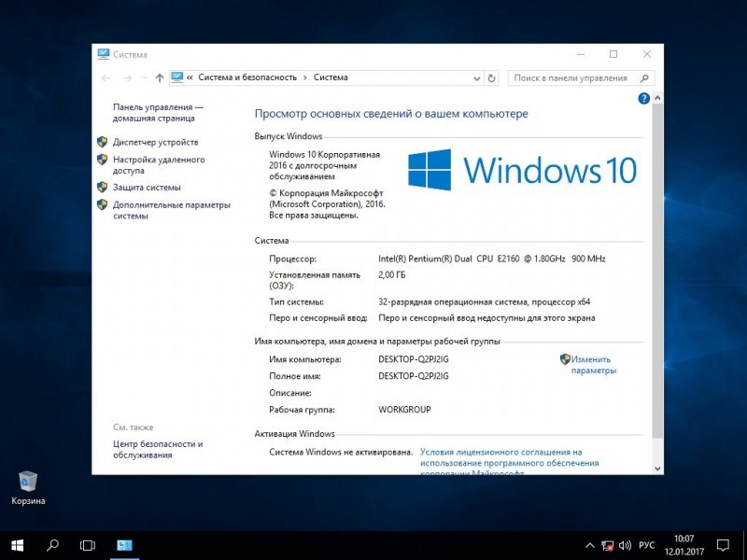Open the Start menu
The height and width of the screenshot is (560, 747).
(x=17, y=545)
